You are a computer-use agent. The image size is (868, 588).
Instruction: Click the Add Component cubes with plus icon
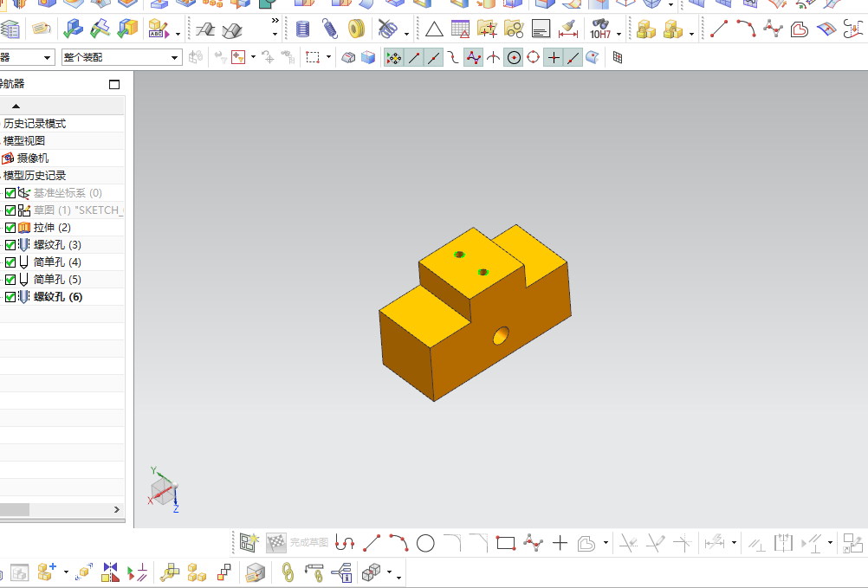[x=47, y=572]
